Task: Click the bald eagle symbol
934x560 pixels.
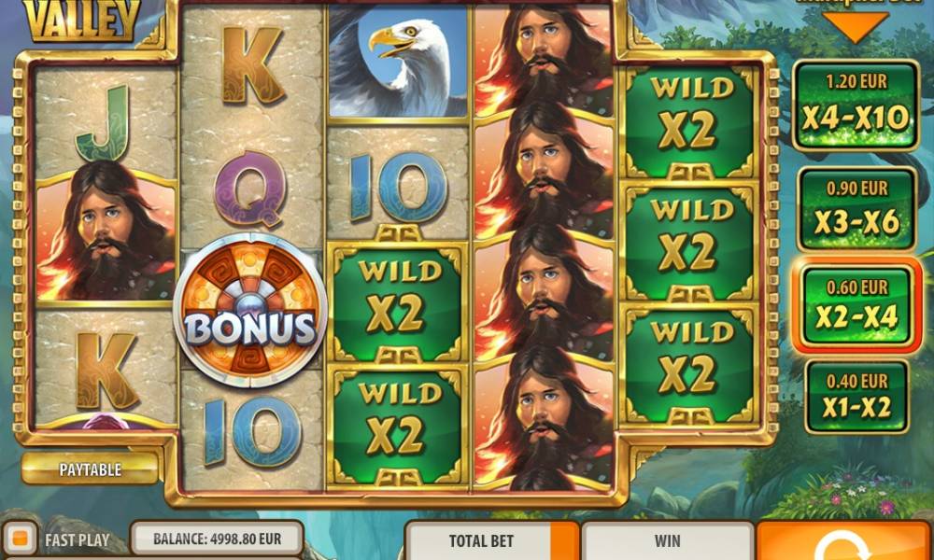Action: pos(398,61)
